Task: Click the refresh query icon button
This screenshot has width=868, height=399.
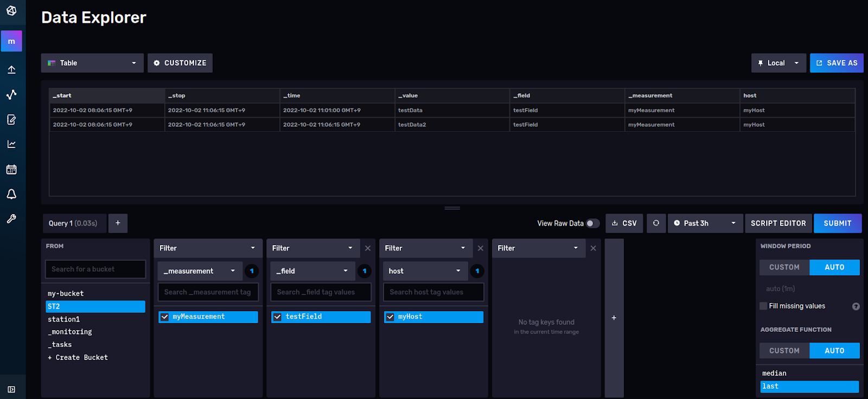Action: click(x=656, y=223)
